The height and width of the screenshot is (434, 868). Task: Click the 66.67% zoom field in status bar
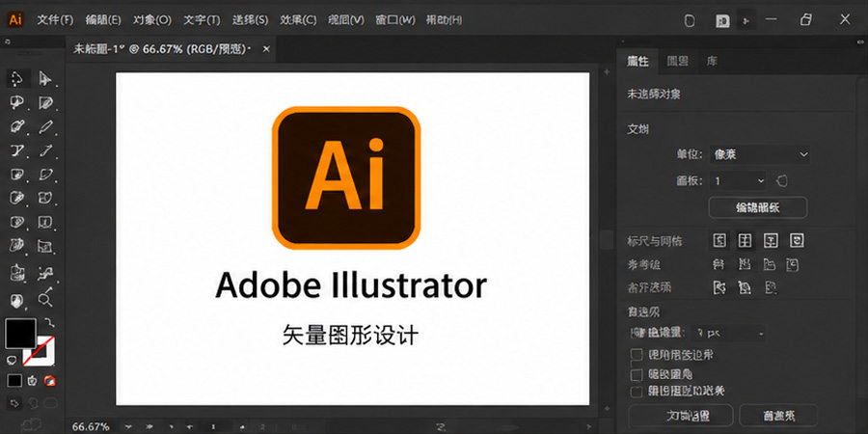pos(92,427)
